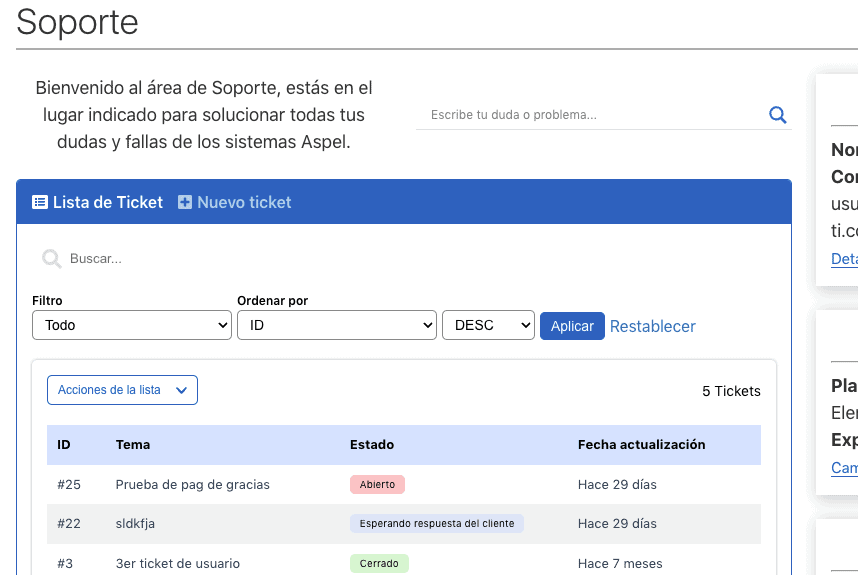Open the Lista de Ticket tab
The height and width of the screenshot is (575, 858).
pos(97,202)
